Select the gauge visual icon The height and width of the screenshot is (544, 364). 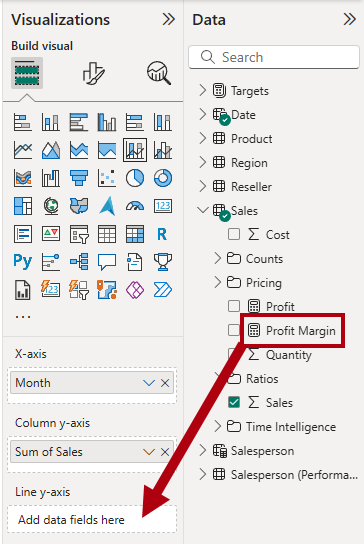pyautogui.click(x=135, y=206)
